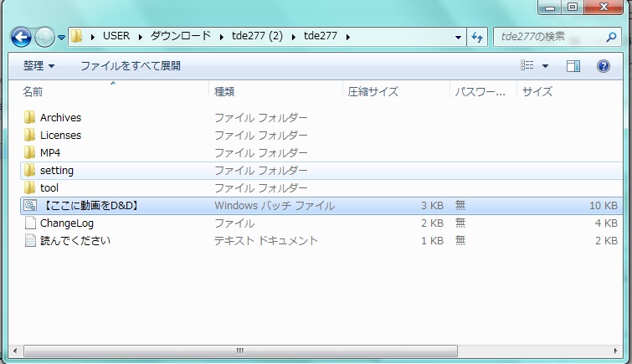
Task: Click scrollbar left arrow
Action: point(15,351)
